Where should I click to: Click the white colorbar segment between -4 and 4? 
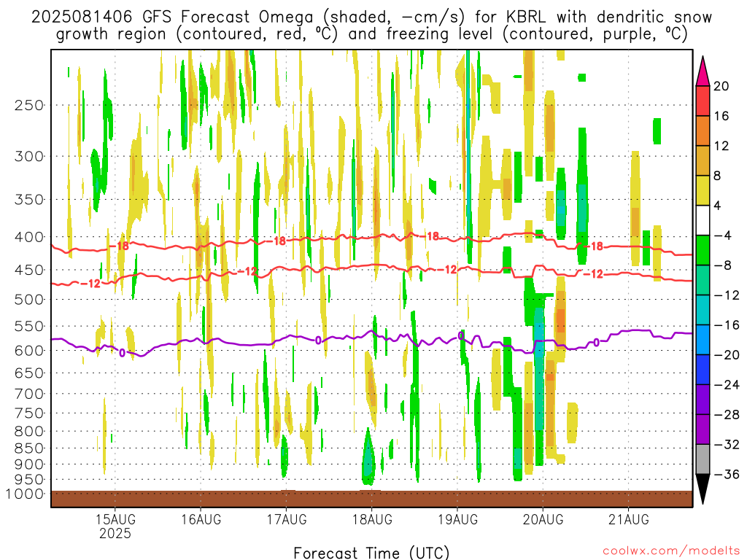click(703, 220)
